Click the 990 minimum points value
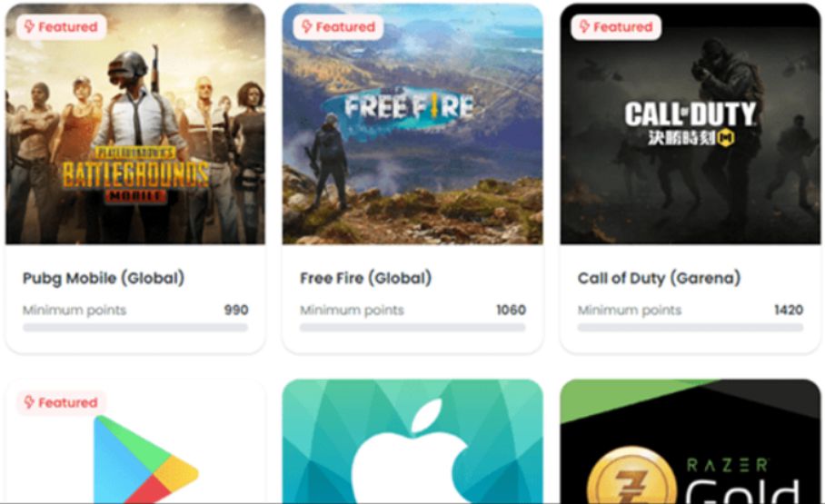The height and width of the screenshot is (504, 825). click(x=236, y=310)
